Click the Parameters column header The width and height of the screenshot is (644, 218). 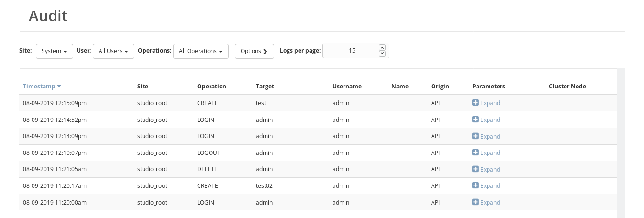(x=489, y=87)
